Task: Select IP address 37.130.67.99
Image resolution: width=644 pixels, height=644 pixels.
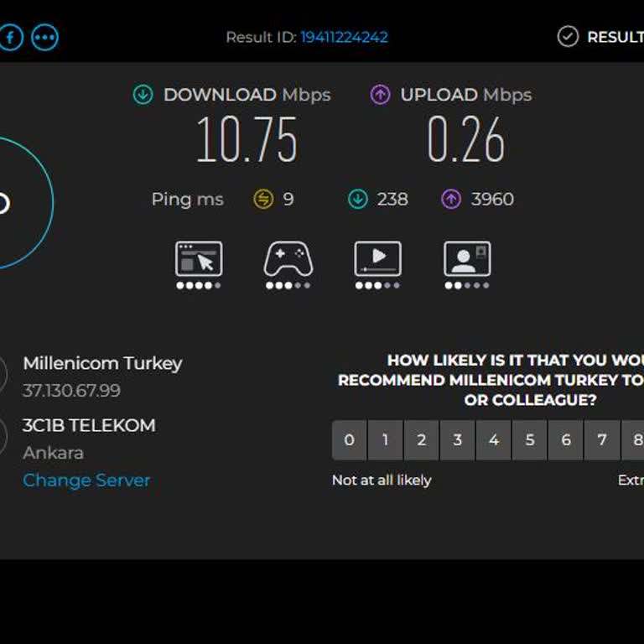Action: coord(71,391)
